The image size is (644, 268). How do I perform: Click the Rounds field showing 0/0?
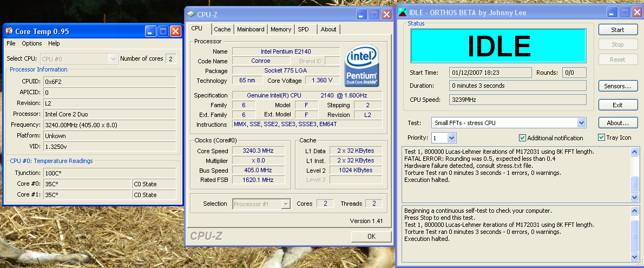point(574,73)
